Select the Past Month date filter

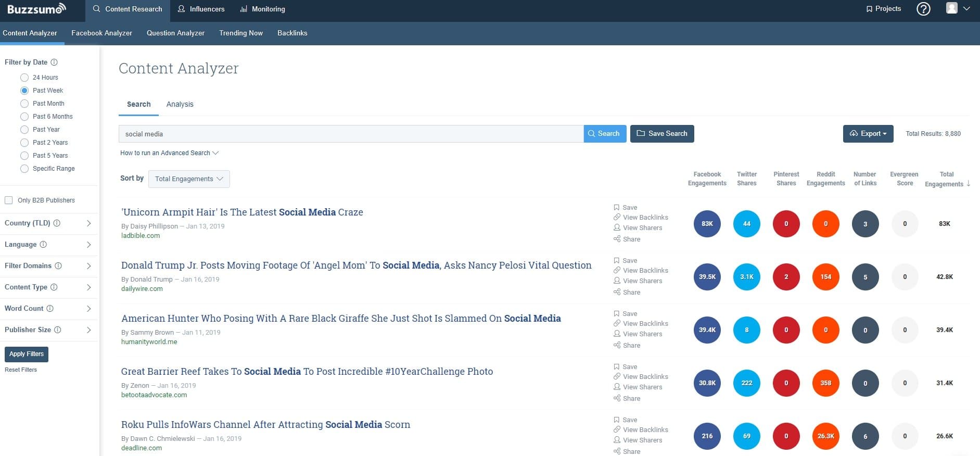click(x=24, y=104)
